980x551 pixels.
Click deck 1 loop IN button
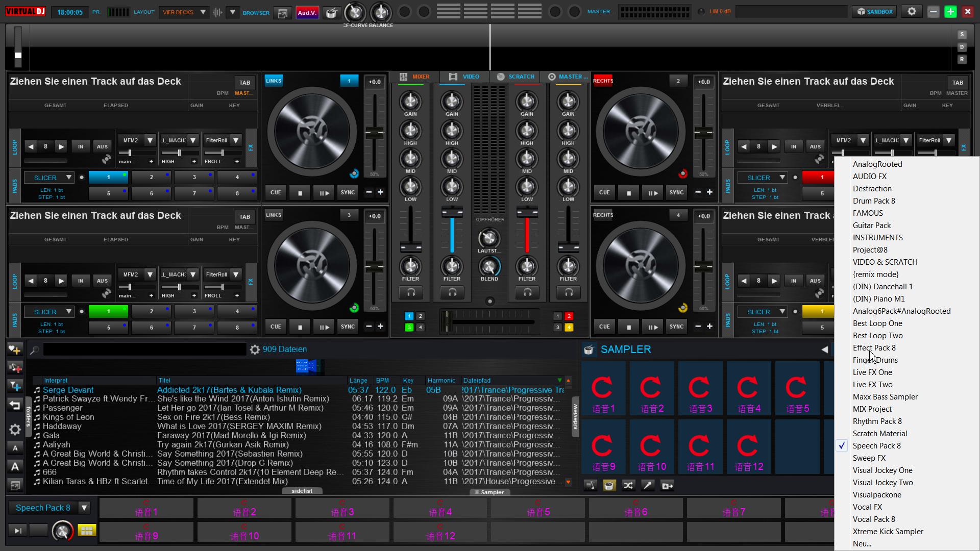point(80,146)
